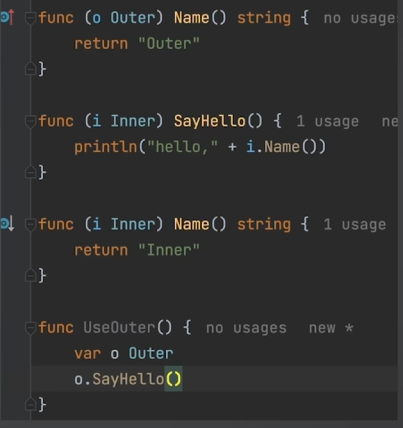Click the 'no usages' hint beside Outer Name
The height and width of the screenshot is (428, 403).
[x=361, y=18]
